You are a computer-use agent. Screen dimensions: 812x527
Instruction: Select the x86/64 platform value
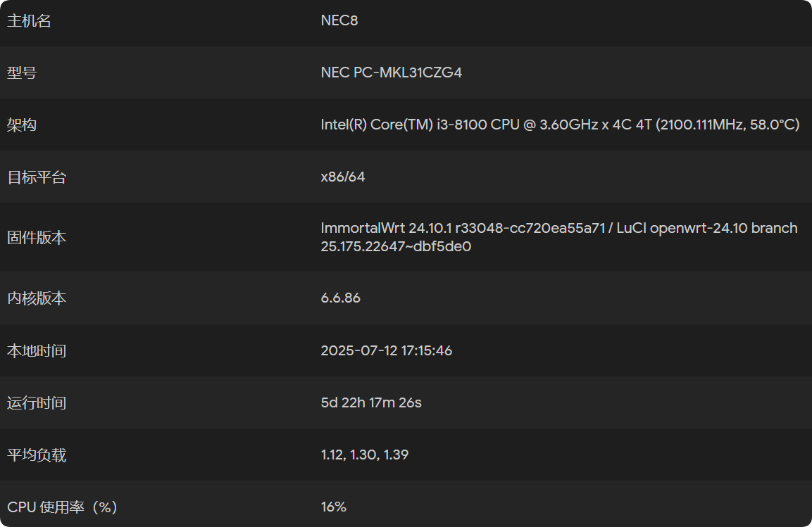click(342, 177)
